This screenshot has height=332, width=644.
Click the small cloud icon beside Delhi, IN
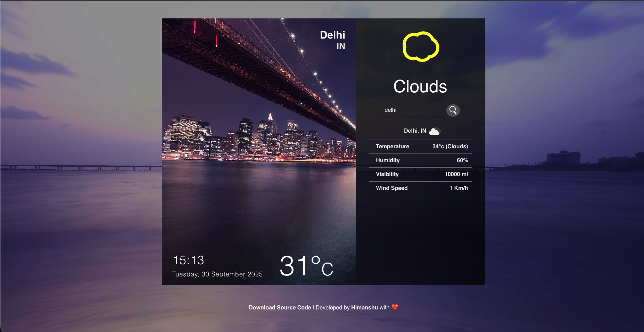(x=435, y=131)
